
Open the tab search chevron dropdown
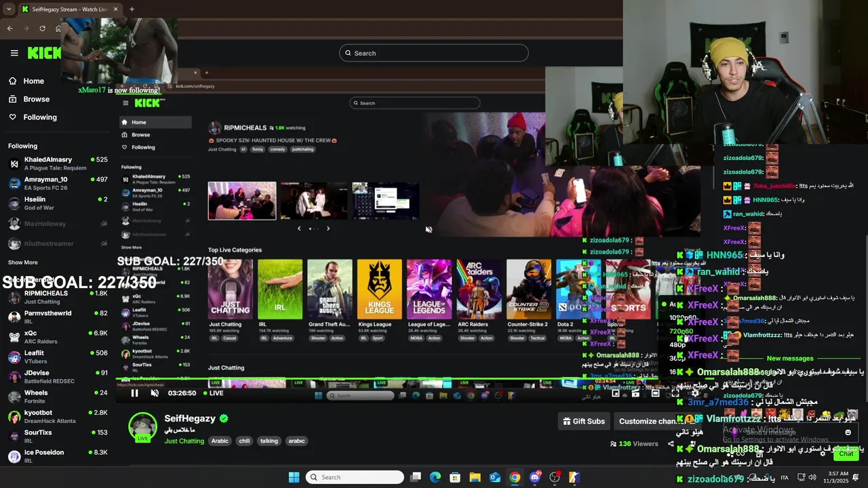click(8, 9)
